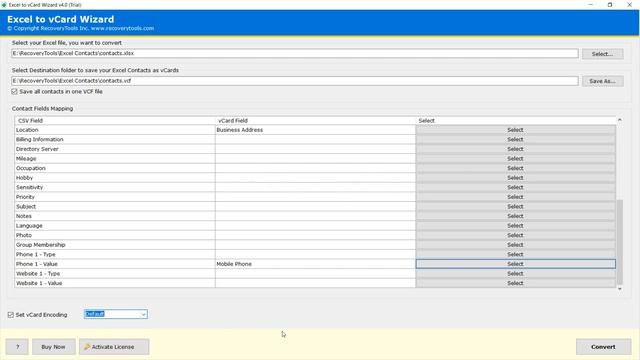This screenshot has height=360, width=640.
Task: Click the Select column header
Action: (516, 121)
